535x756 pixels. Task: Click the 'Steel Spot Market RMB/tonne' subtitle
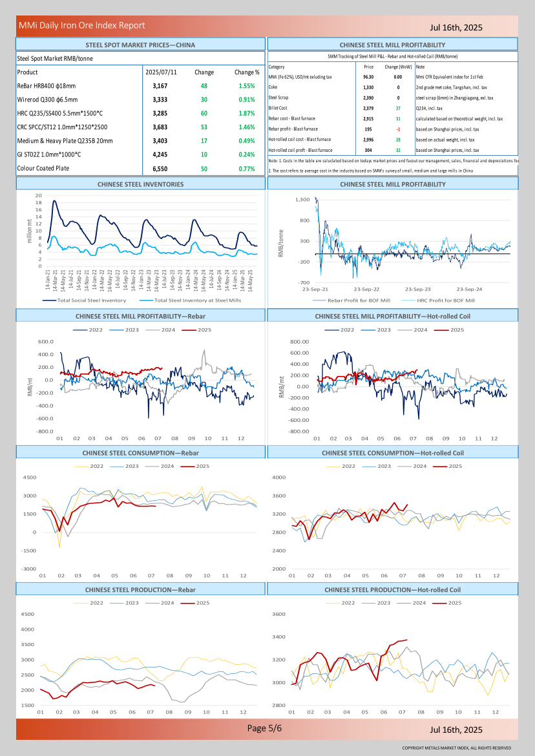click(x=55, y=58)
